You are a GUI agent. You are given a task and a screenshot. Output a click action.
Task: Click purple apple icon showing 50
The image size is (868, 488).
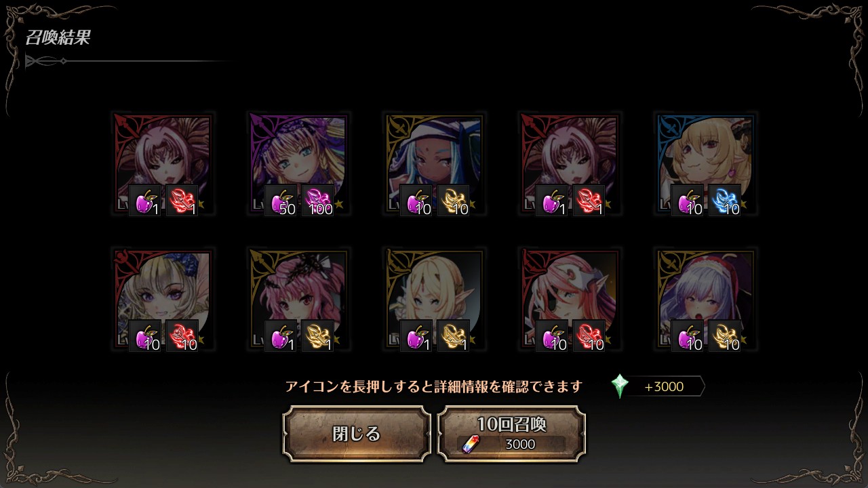click(281, 201)
